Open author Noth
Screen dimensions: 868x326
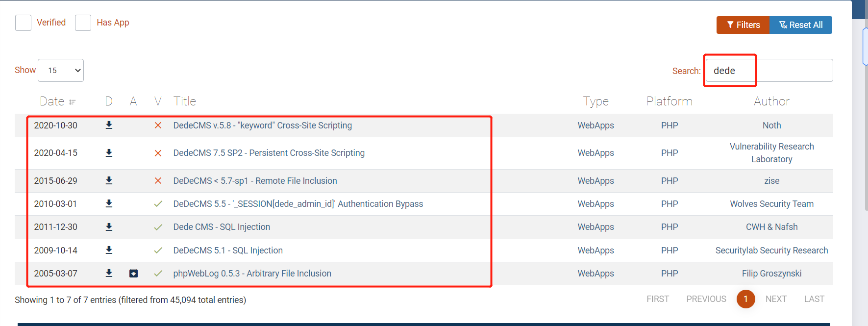coord(771,125)
